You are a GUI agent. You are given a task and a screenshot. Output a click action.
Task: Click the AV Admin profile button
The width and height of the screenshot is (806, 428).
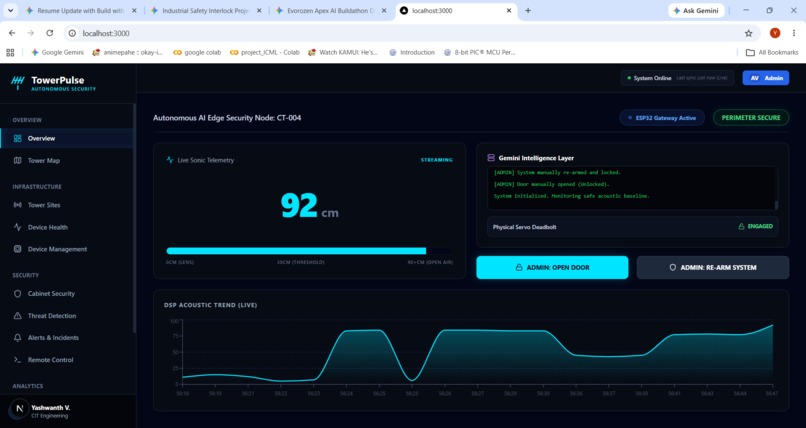(766, 78)
